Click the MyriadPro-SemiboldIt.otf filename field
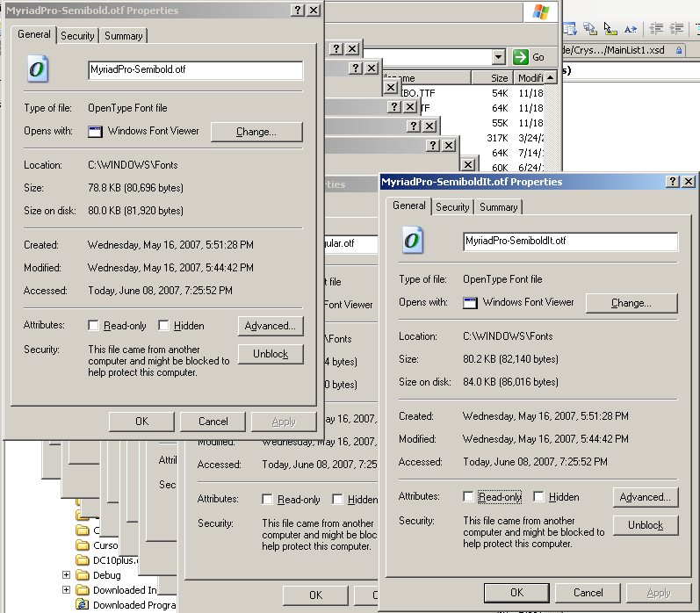The width and height of the screenshot is (700, 613). click(x=571, y=242)
